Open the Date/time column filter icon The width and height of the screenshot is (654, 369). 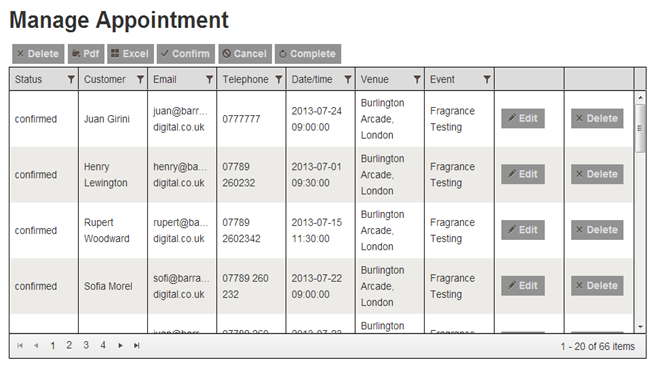[x=348, y=79]
